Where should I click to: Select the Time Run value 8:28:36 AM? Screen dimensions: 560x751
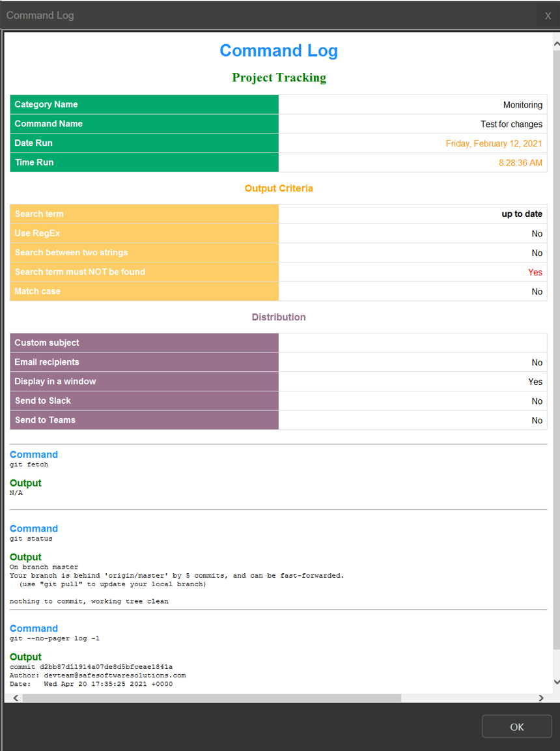[522, 163]
